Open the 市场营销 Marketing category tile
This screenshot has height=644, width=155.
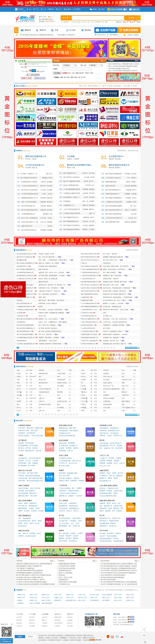pyautogui.click(x=131, y=432)
